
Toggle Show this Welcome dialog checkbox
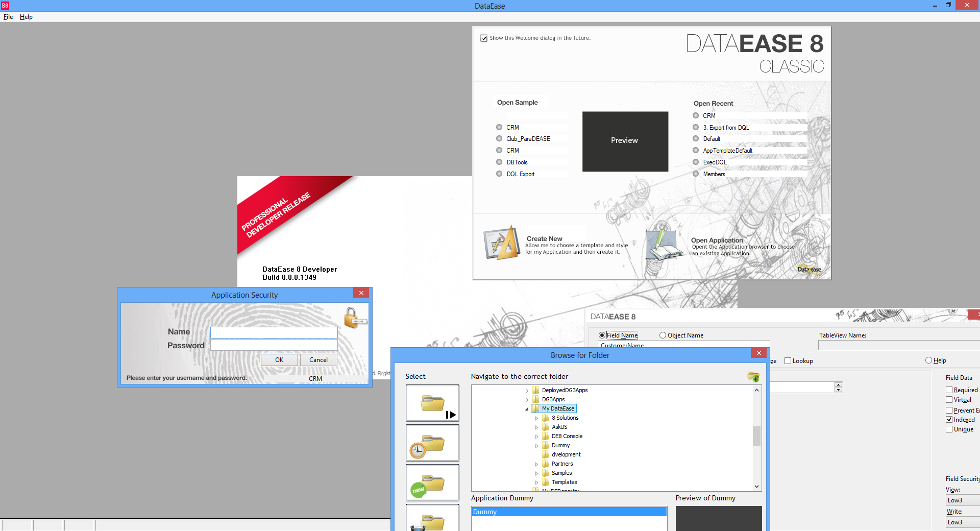pos(484,38)
